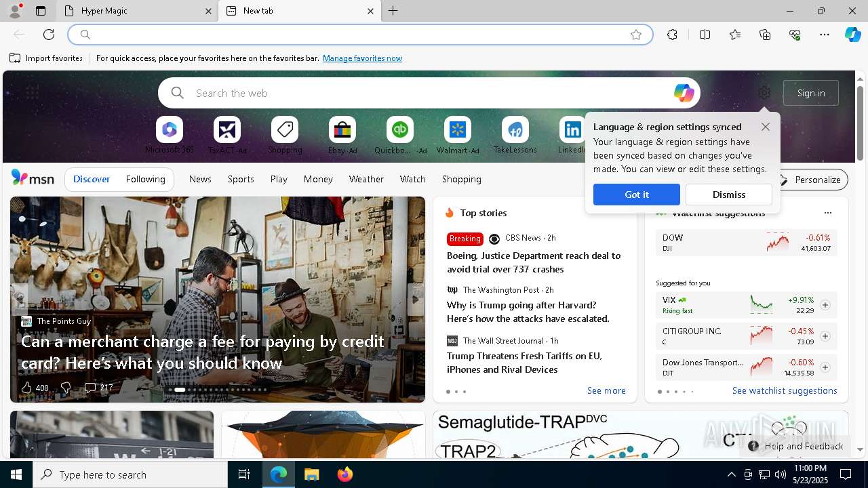Open a new tab with plus button

coord(393,11)
